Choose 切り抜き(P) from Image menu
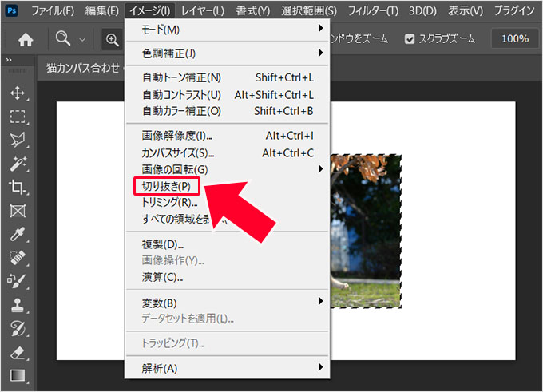 [167, 186]
